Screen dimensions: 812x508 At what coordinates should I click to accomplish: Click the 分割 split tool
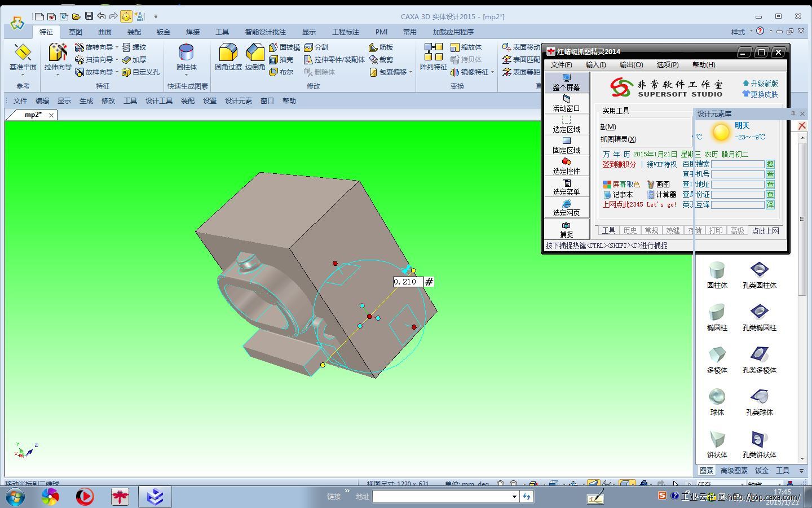pos(316,47)
